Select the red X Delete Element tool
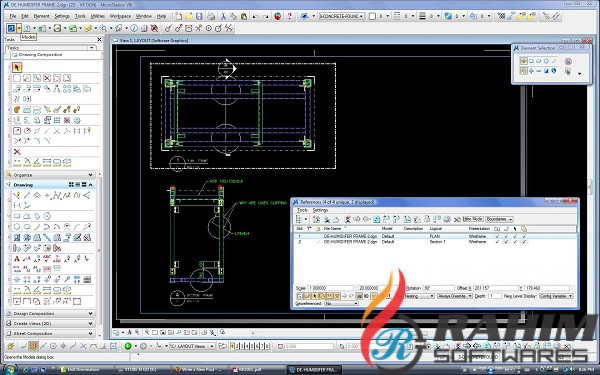Screen dimensions: 600x375 point(17,152)
